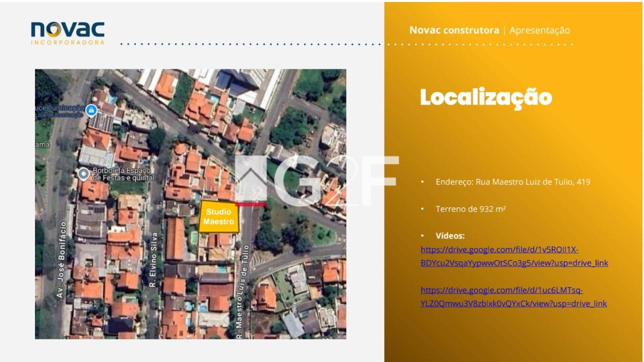Click the R. Elvino Silva street label
The image size is (644, 362).
click(153, 259)
